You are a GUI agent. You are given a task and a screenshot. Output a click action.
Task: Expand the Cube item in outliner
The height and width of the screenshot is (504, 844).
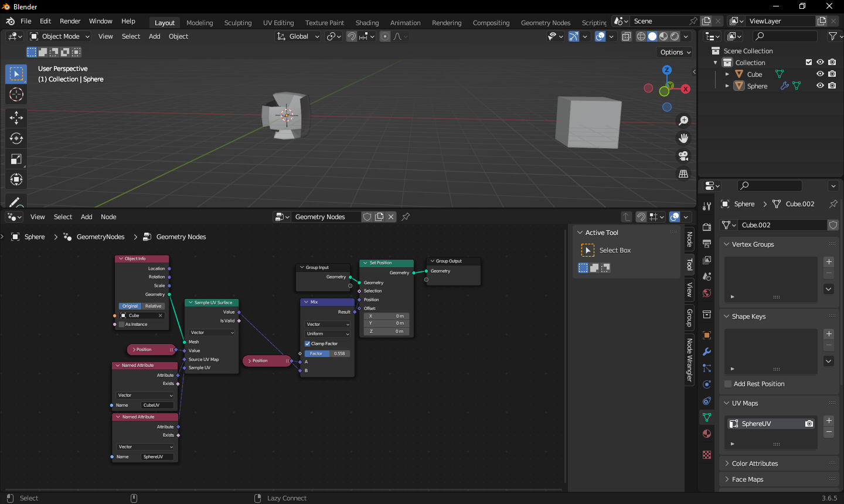[x=727, y=74]
